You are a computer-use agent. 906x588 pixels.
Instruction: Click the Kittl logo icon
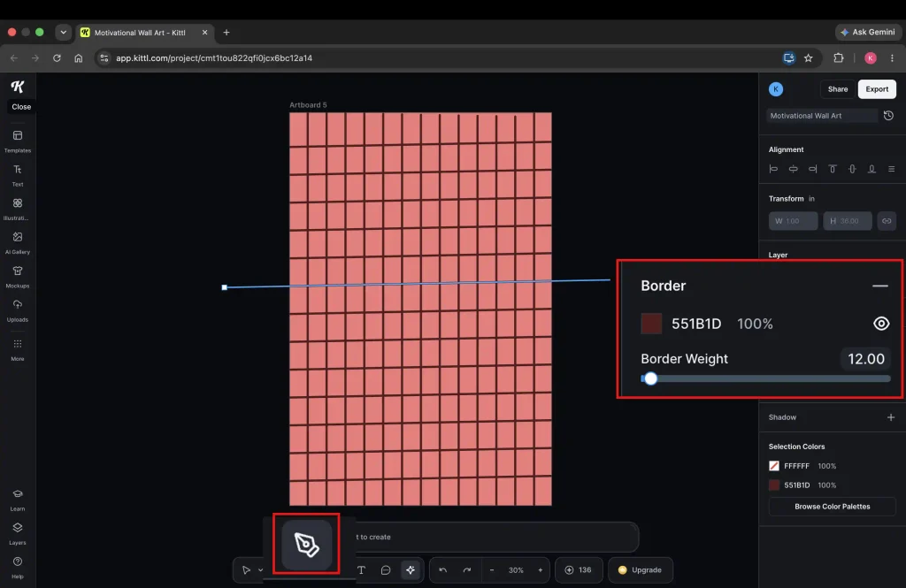click(x=18, y=87)
